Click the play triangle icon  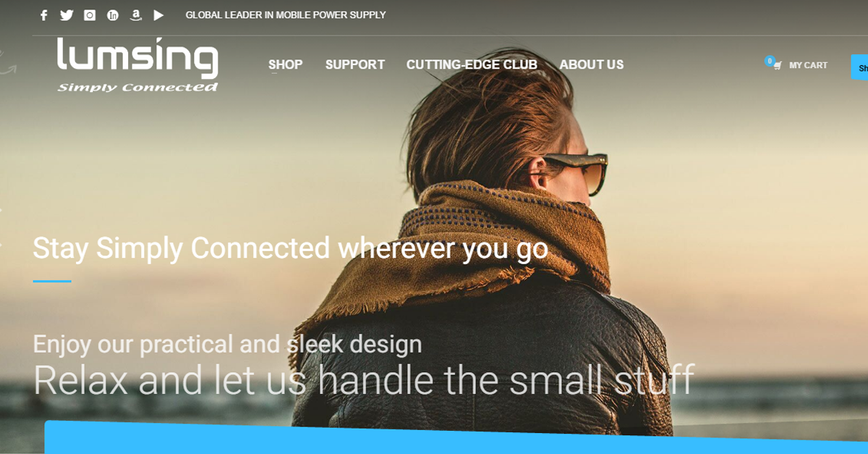158,15
